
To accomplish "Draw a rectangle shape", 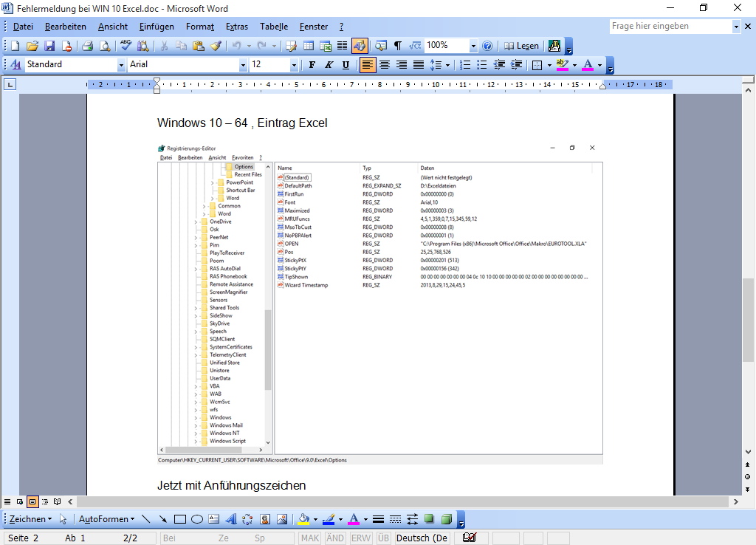I will pos(180,519).
